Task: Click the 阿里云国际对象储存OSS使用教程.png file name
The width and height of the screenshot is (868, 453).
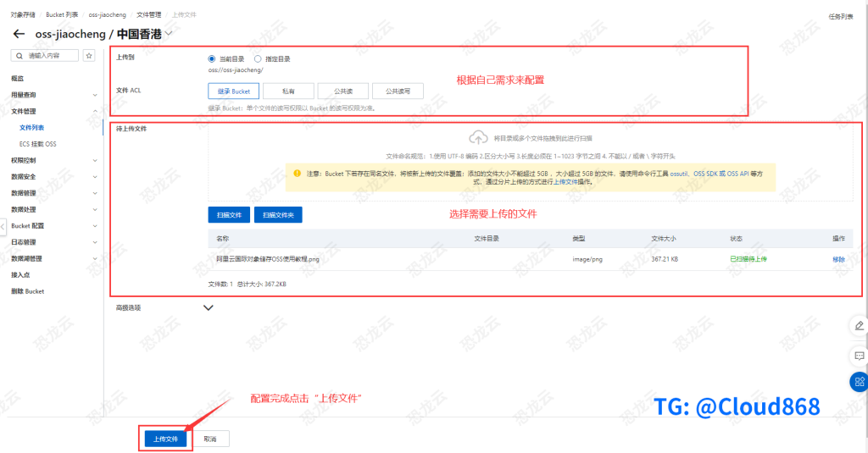Action: pyautogui.click(x=267, y=259)
